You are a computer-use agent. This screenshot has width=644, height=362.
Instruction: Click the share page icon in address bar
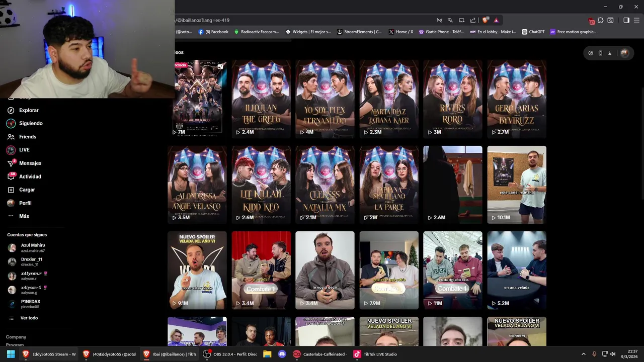473,20
